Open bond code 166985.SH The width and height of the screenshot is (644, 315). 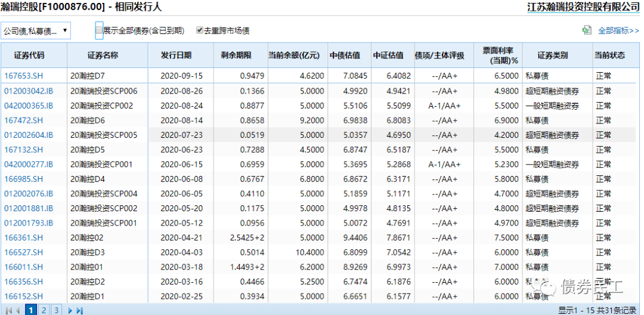(23, 179)
